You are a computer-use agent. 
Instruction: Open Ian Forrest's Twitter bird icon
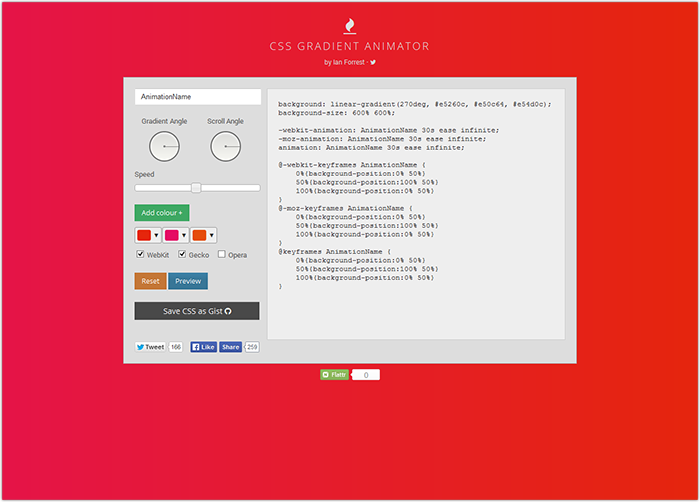tap(373, 63)
